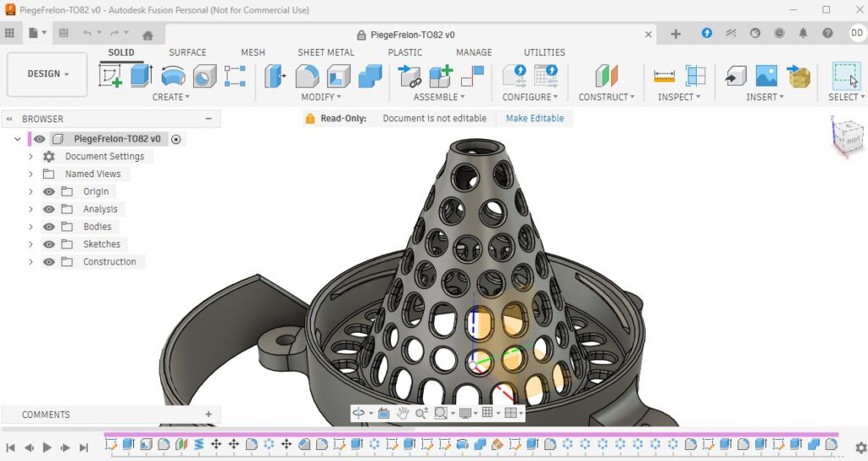
Task: Add a comment with the plus button
Action: (209, 414)
